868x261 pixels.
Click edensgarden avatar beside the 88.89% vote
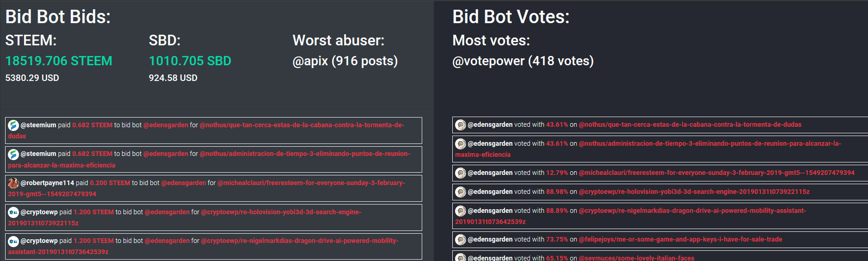tap(461, 211)
